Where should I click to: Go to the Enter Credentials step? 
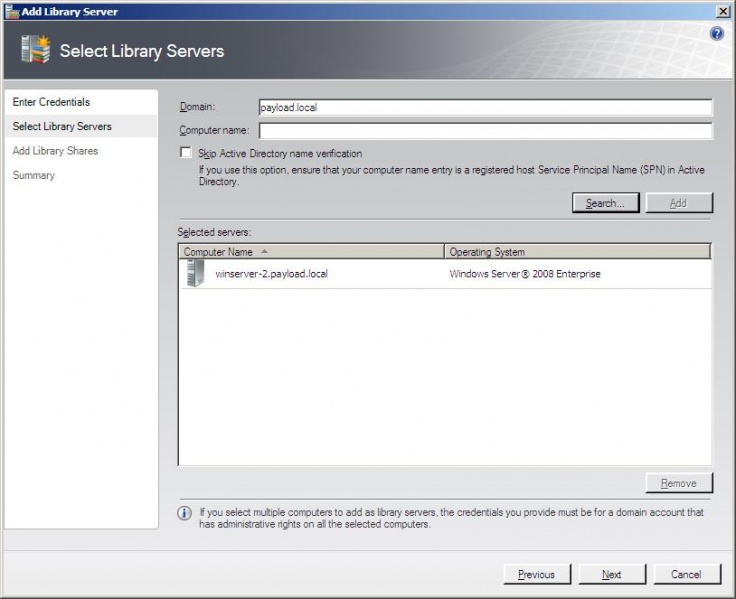pyautogui.click(x=51, y=102)
